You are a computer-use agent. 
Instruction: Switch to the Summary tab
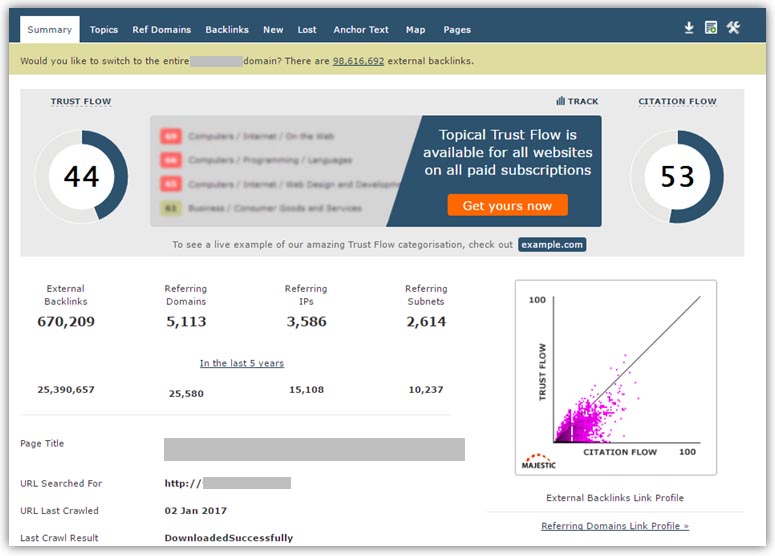tap(49, 29)
